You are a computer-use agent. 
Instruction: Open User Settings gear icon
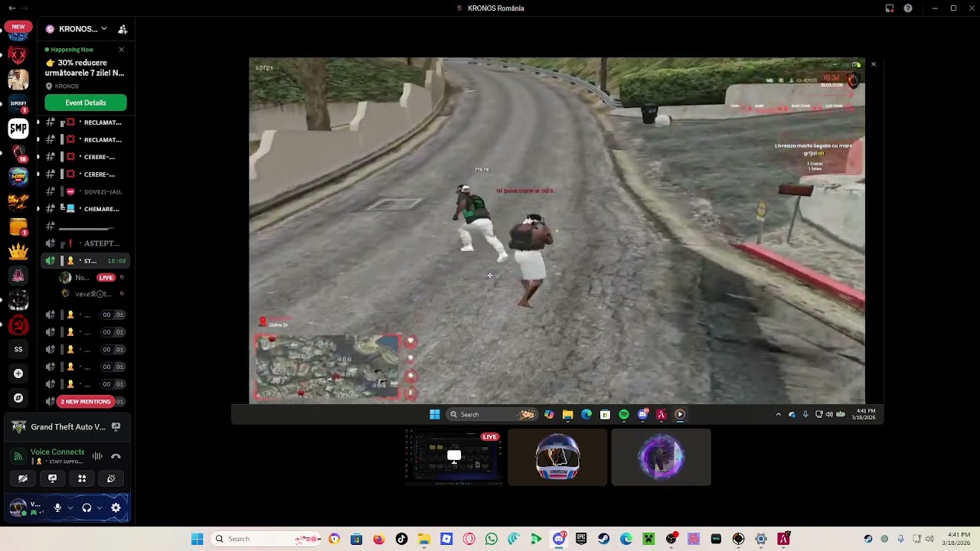(x=116, y=507)
